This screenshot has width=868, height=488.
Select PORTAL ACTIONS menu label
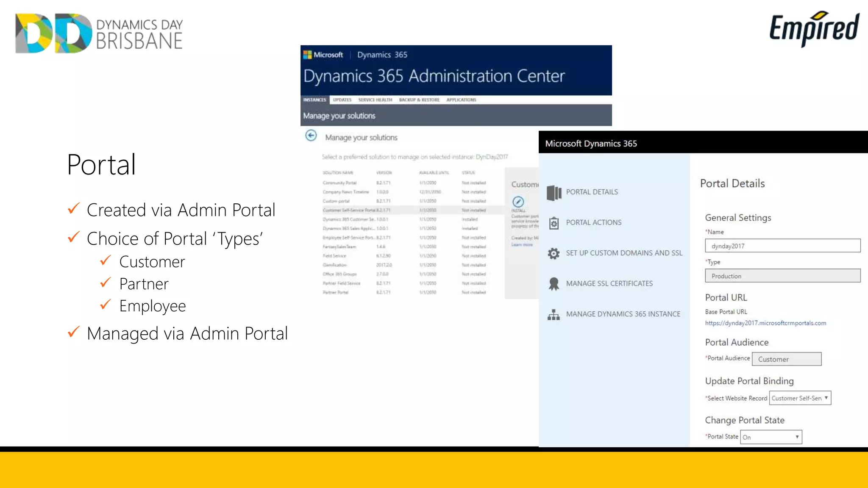(x=593, y=222)
